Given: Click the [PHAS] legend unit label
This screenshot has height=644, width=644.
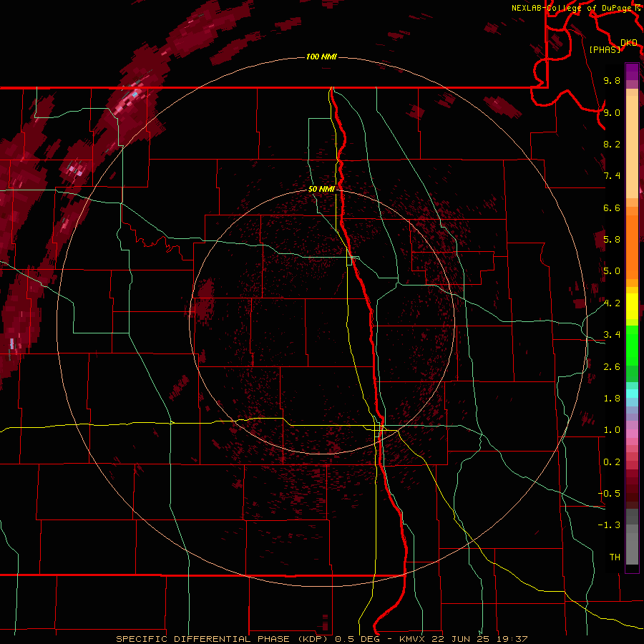Looking at the screenshot, I should click(605, 49).
